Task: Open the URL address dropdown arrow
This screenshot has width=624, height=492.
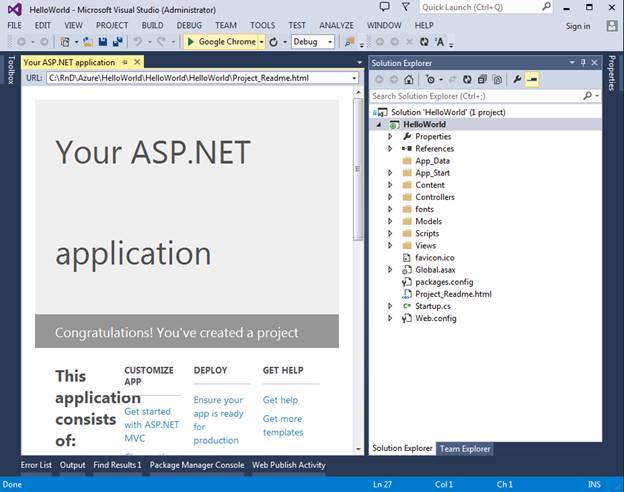Action: click(354, 78)
